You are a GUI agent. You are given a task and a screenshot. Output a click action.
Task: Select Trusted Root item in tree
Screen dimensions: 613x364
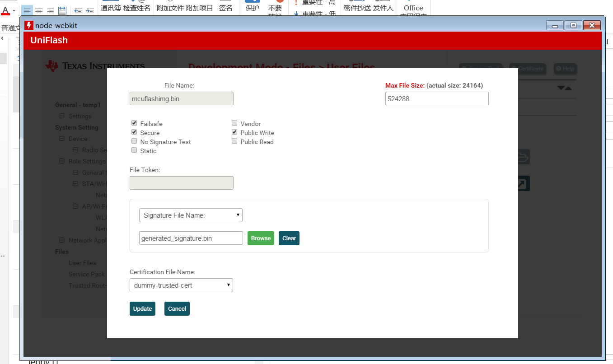click(x=88, y=285)
